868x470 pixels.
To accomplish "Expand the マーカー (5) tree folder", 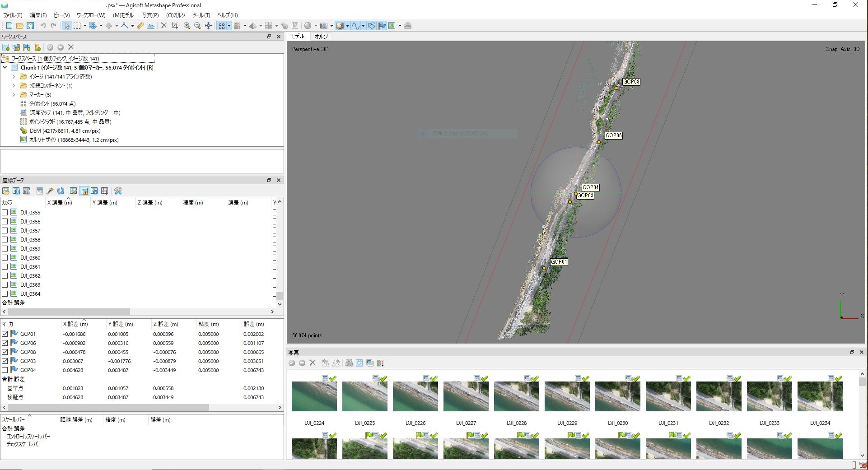I will tap(14, 95).
